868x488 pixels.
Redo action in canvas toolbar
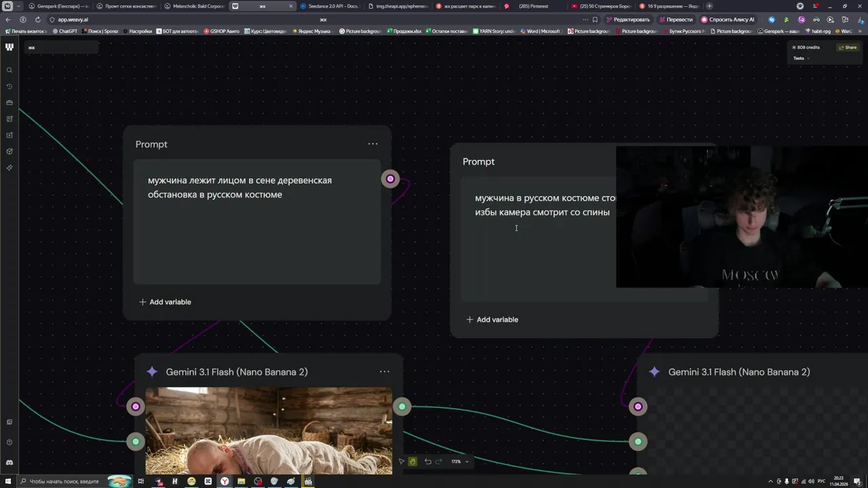pyautogui.click(x=438, y=462)
